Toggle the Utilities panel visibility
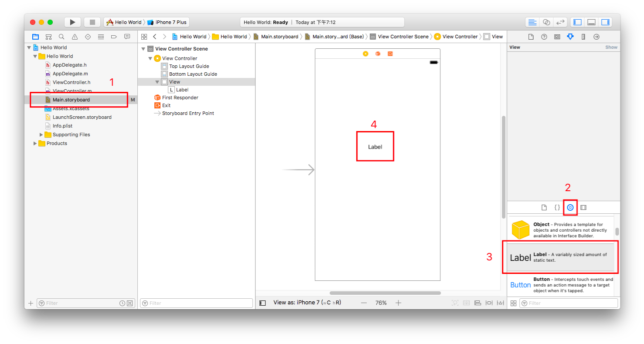The width and height of the screenshot is (644, 344). click(x=605, y=22)
